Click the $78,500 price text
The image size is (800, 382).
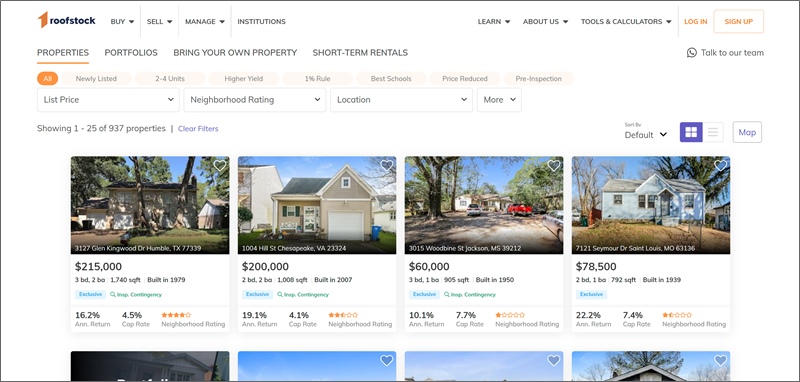pos(596,266)
